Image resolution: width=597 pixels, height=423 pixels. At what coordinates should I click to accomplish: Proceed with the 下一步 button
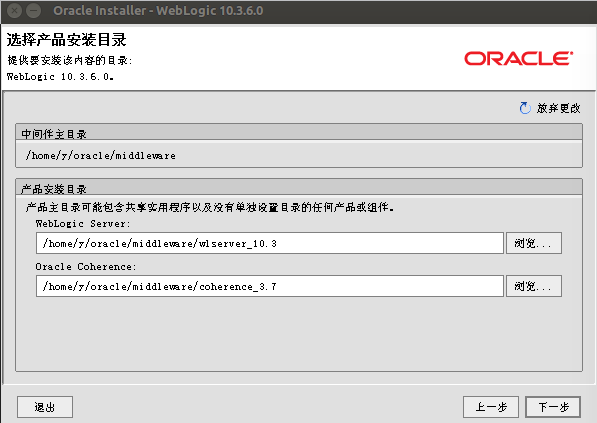click(553, 407)
